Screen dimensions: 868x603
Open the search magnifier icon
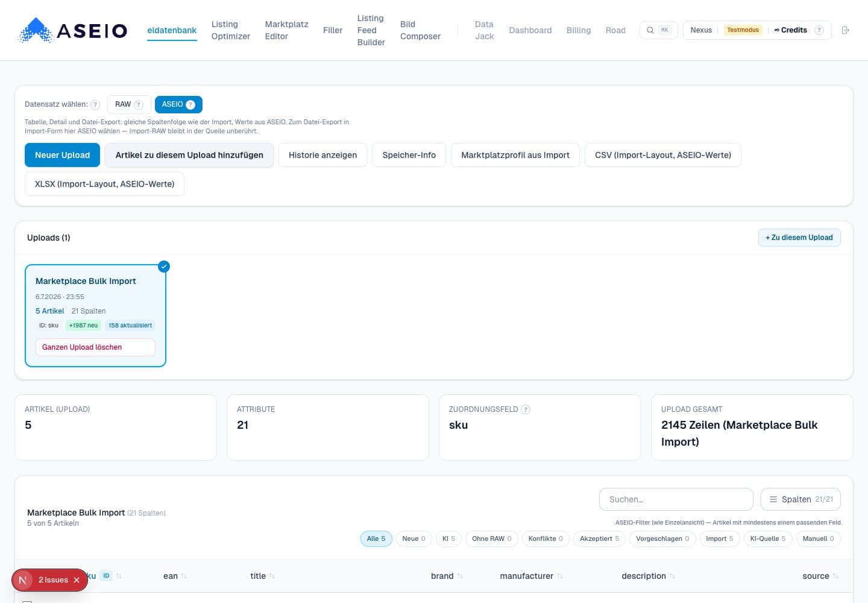(650, 30)
